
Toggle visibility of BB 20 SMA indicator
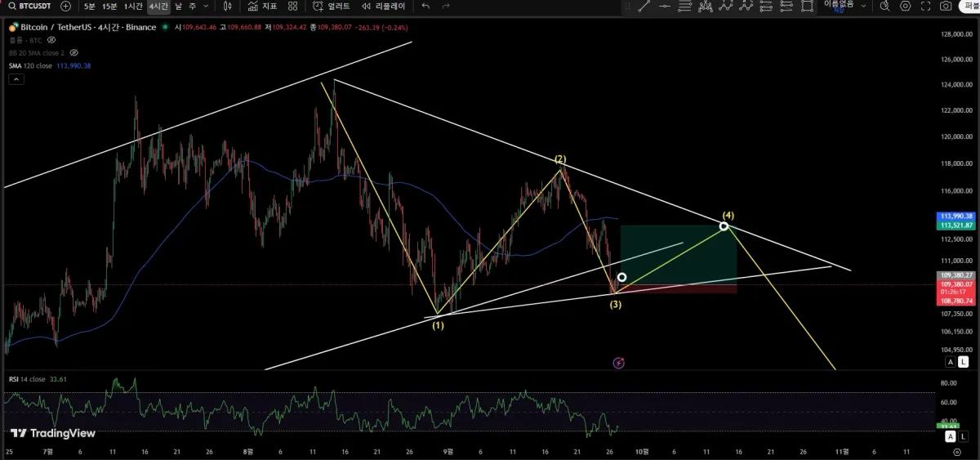(74, 51)
